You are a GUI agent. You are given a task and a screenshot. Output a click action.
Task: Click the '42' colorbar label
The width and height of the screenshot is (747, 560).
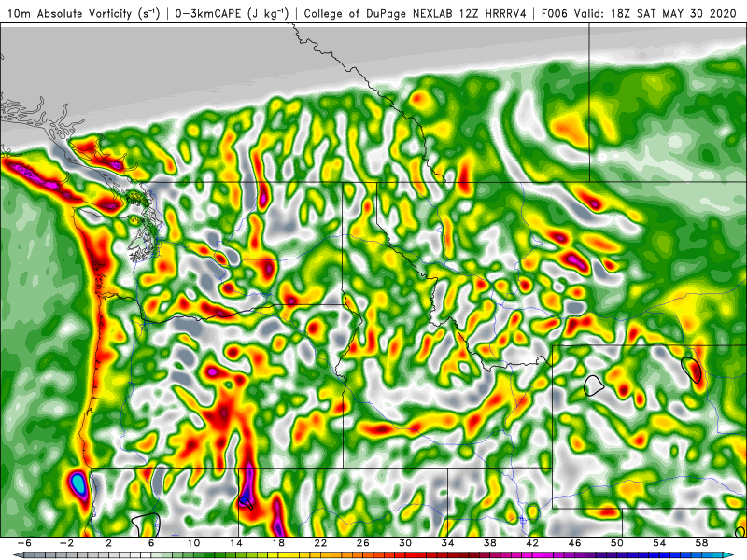point(532,543)
